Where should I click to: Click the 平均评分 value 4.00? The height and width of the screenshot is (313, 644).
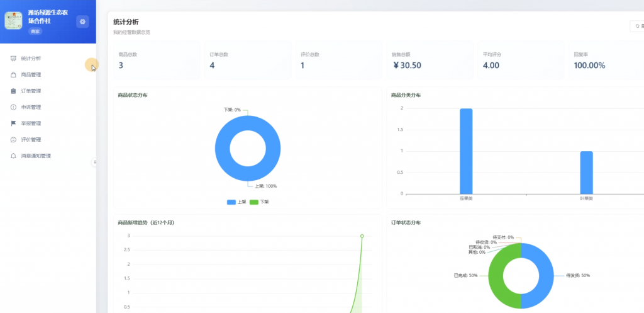point(491,65)
